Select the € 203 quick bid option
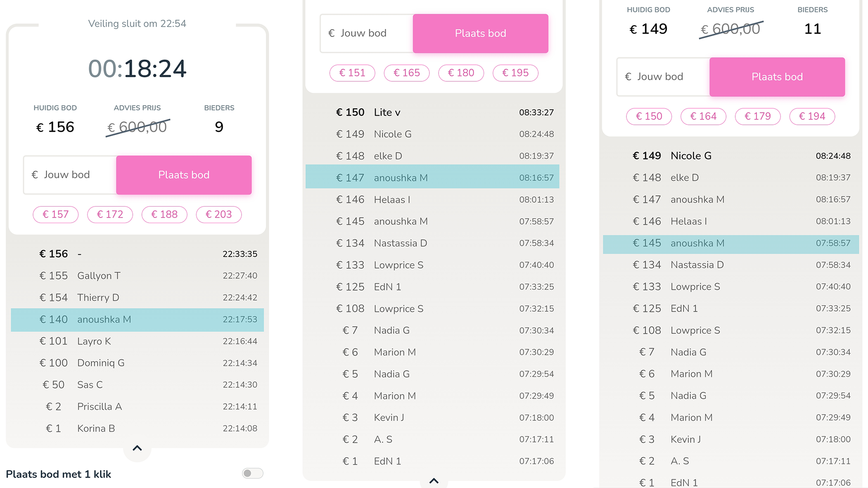 click(219, 214)
